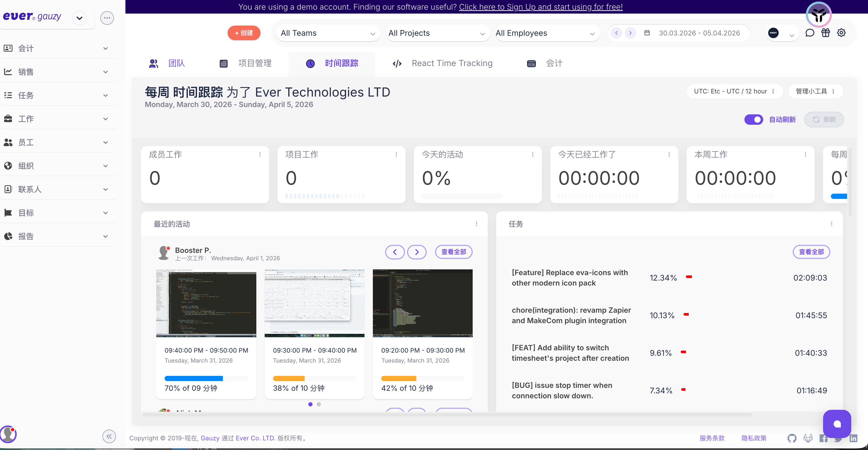Open 09:20:00 PM screenshot thumbnail
This screenshot has width=868, height=450.
(423, 303)
